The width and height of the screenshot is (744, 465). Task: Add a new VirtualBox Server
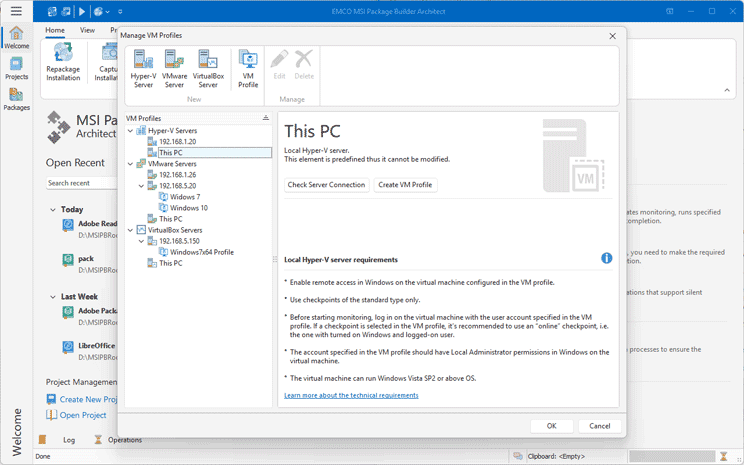coord(209,68)
